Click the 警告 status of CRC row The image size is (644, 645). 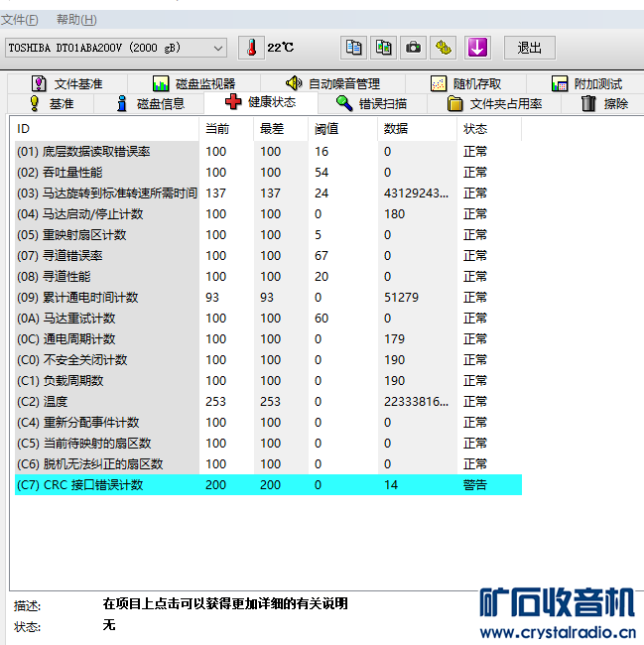pos(475,485)
